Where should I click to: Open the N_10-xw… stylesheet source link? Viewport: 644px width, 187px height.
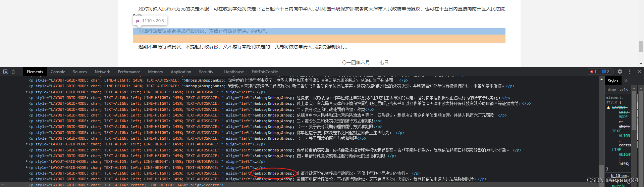[x=620, y=176]
